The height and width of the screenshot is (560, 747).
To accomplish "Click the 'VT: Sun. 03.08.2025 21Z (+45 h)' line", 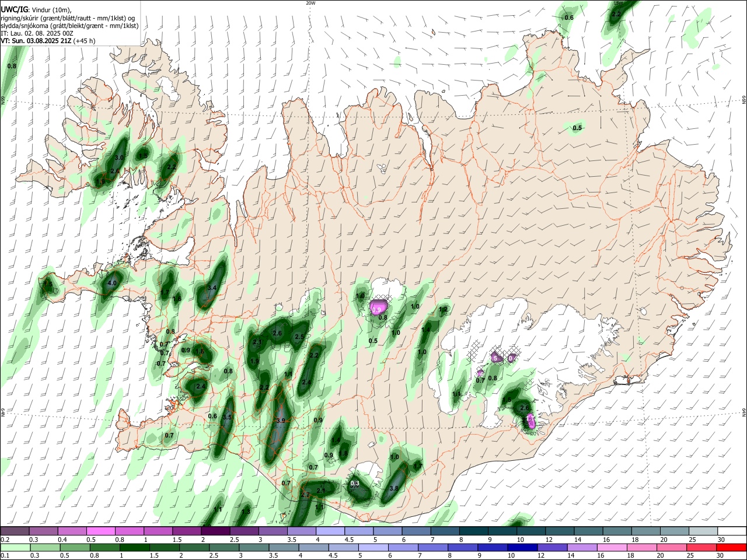I will tap(48, 41).
